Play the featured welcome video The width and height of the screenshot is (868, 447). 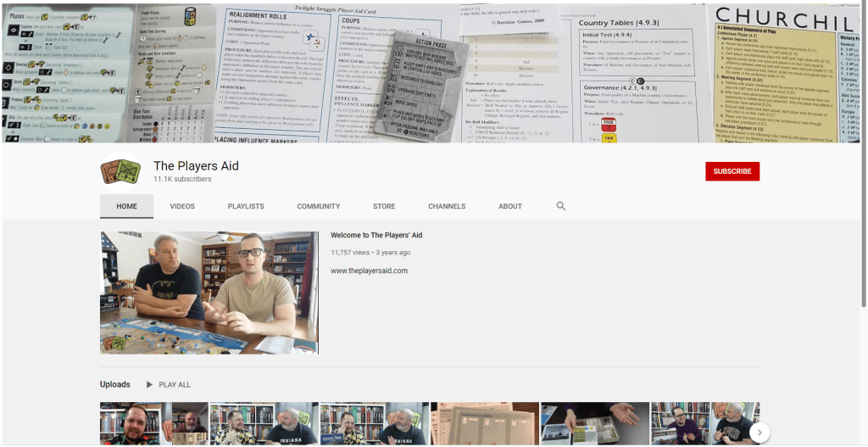(x=209, y=293)
